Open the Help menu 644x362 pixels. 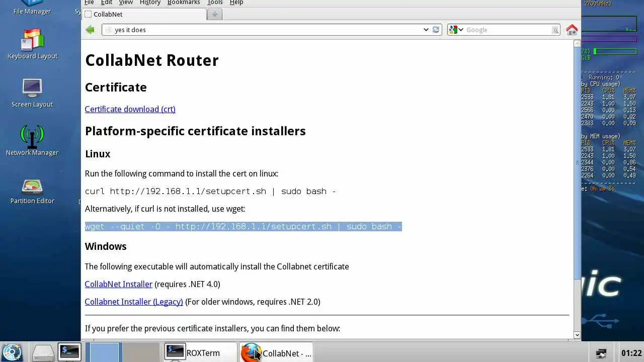[x=236, y=3]
